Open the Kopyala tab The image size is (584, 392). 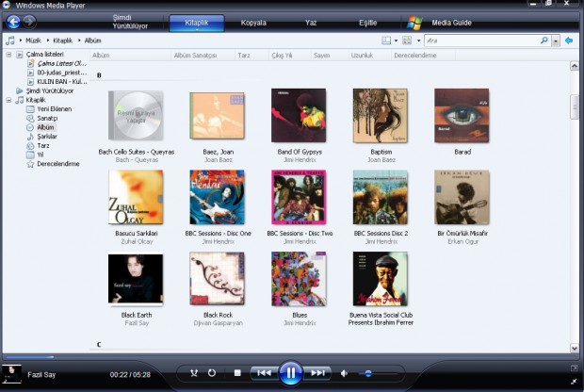(253, 23)
